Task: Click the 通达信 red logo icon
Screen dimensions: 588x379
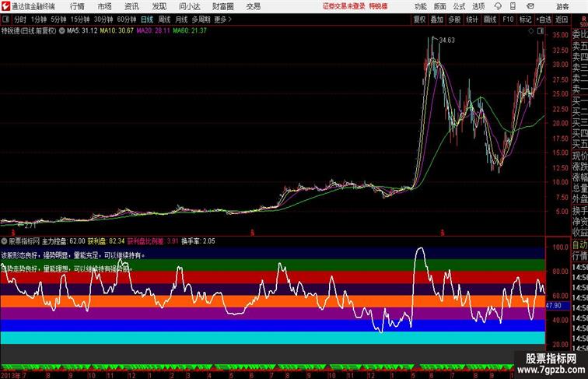Action: tap(5, 6)
